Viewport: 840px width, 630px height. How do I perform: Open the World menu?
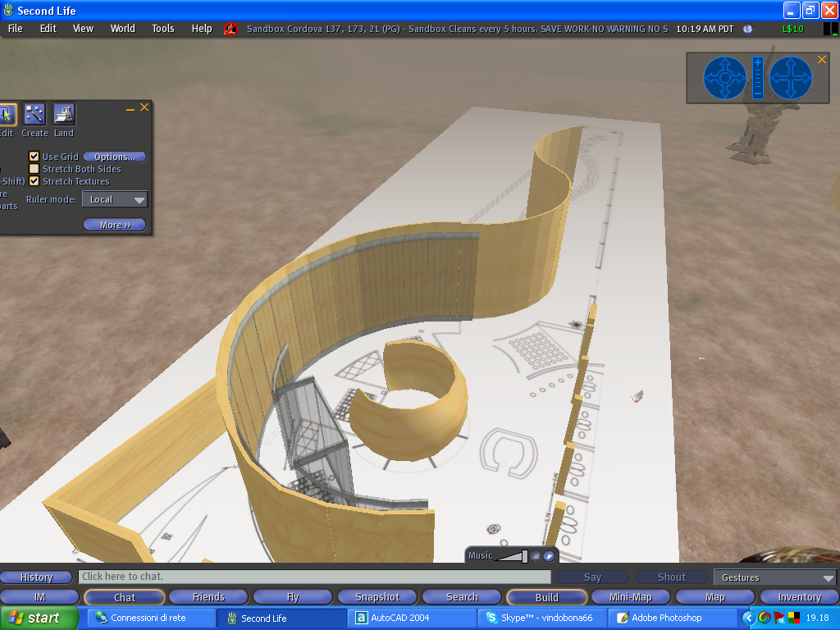(123, 29)
